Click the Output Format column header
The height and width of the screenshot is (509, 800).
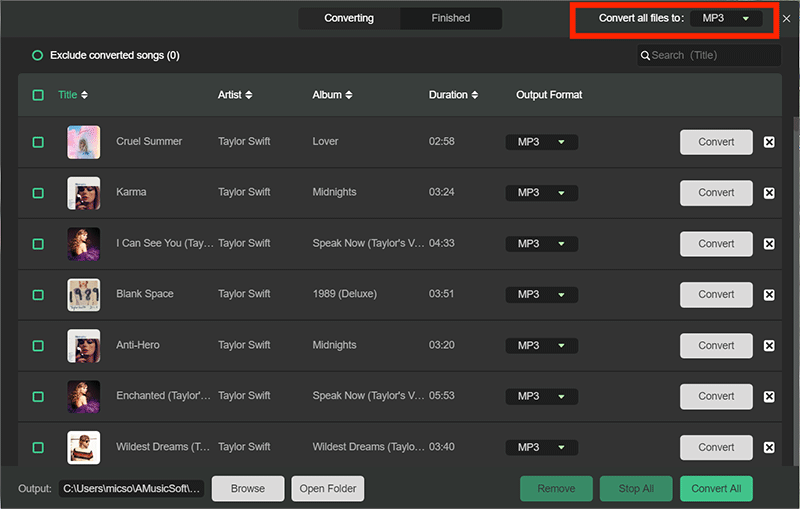tap(549, 95)
